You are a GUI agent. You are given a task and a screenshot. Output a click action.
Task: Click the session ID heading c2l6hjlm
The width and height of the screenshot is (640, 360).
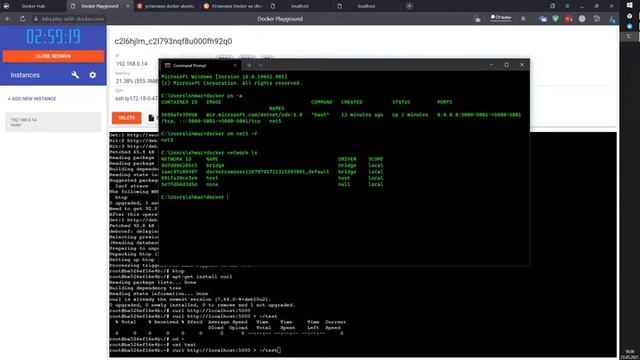[173, 41]
